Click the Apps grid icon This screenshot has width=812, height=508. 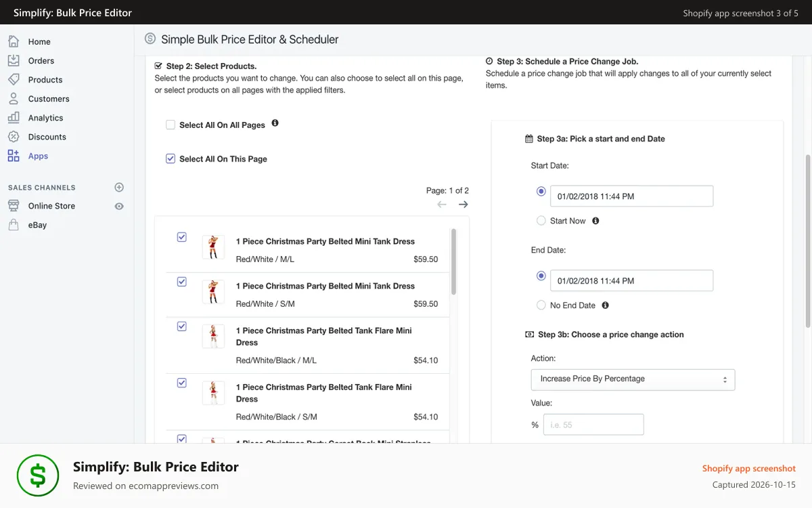coord(14,156)
